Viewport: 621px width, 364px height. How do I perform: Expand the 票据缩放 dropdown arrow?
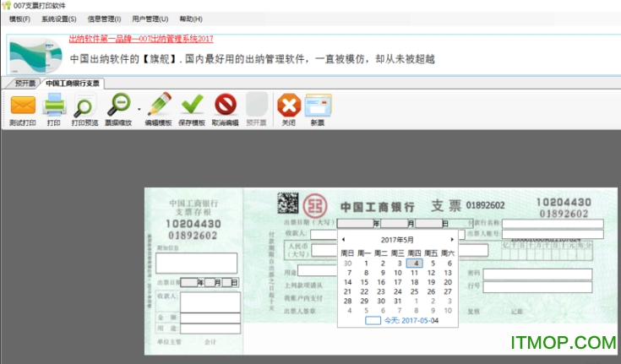click(139, 107)
